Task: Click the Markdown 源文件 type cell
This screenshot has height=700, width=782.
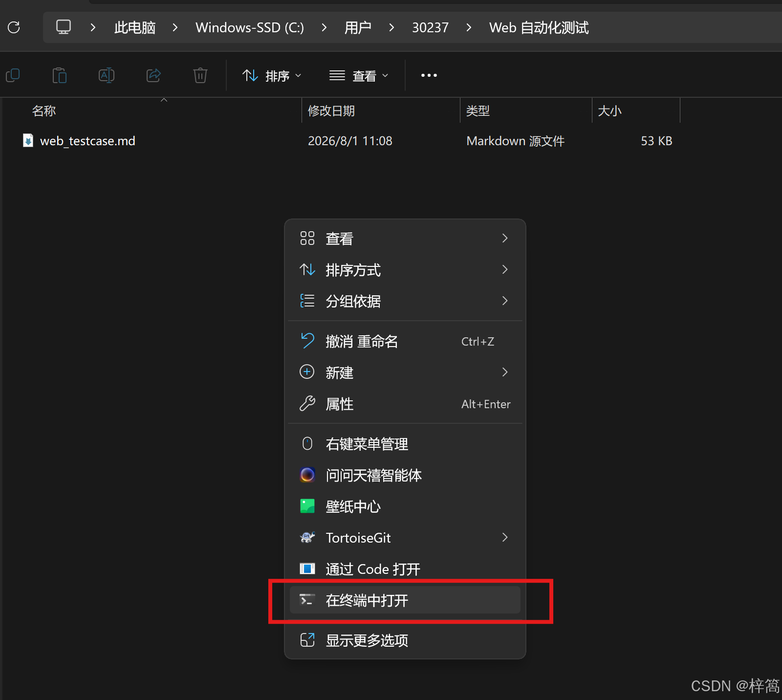Action: [515, 141]
